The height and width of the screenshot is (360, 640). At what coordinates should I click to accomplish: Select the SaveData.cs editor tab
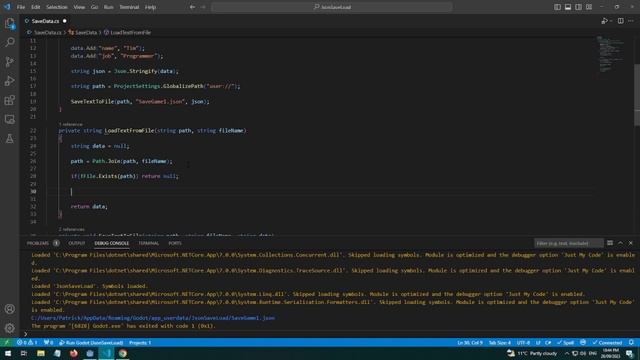tap(46, 21)
